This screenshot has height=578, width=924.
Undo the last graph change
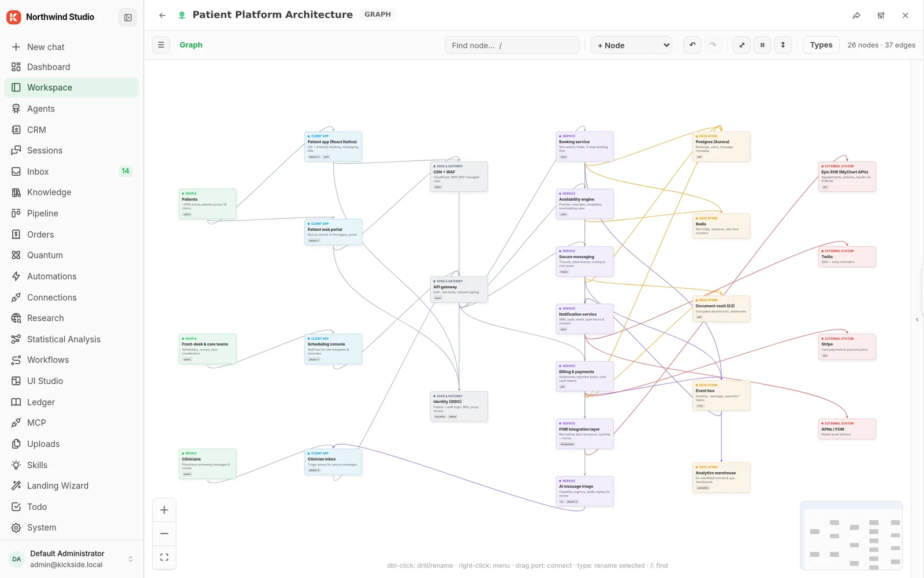click(x=692, y=45)
